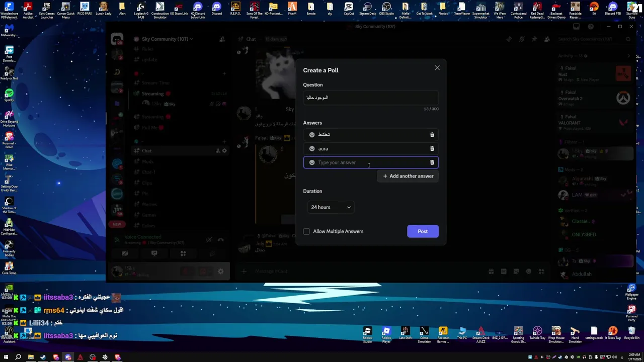
Task: Select the Twinkle Tray desktop icon
Action: 537,333
